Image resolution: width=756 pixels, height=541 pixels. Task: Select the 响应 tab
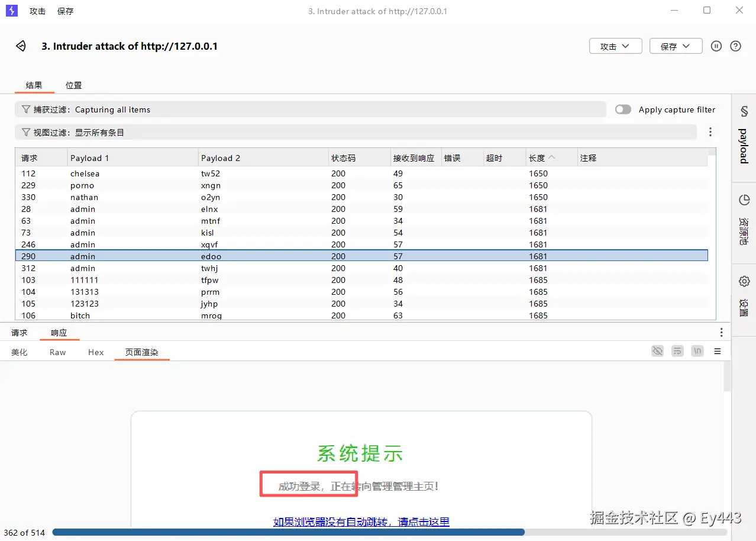click(59, 333)
